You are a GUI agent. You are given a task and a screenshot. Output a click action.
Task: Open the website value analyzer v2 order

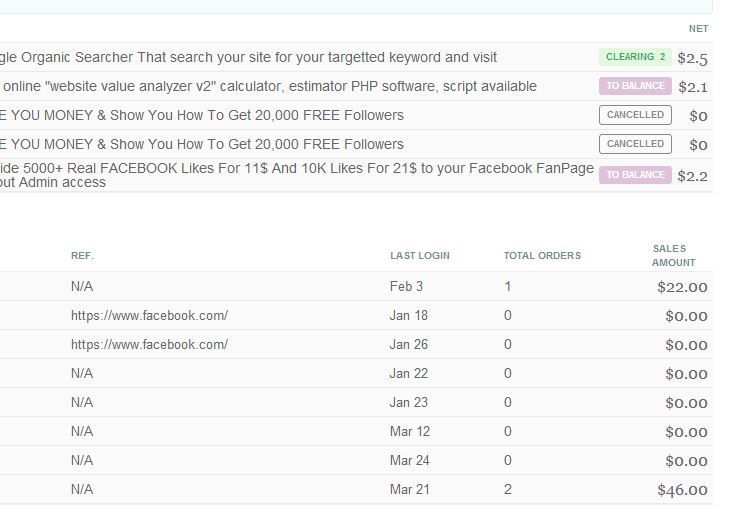click(x=270, y=87)
